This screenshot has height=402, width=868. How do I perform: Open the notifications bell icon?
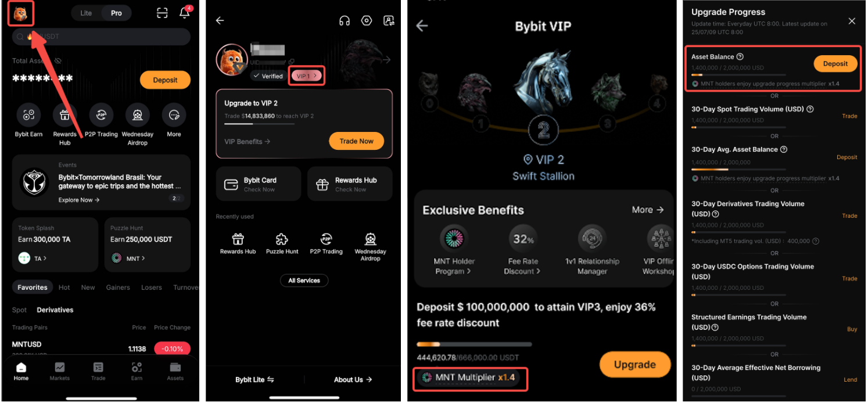pyautogui.click(x=185, y=13)
